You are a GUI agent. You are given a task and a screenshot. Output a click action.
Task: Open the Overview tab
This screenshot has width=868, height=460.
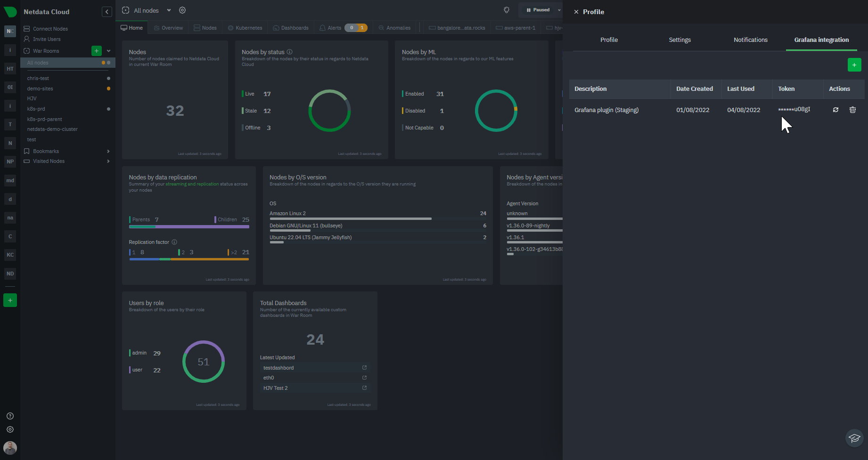click(168, 28)
